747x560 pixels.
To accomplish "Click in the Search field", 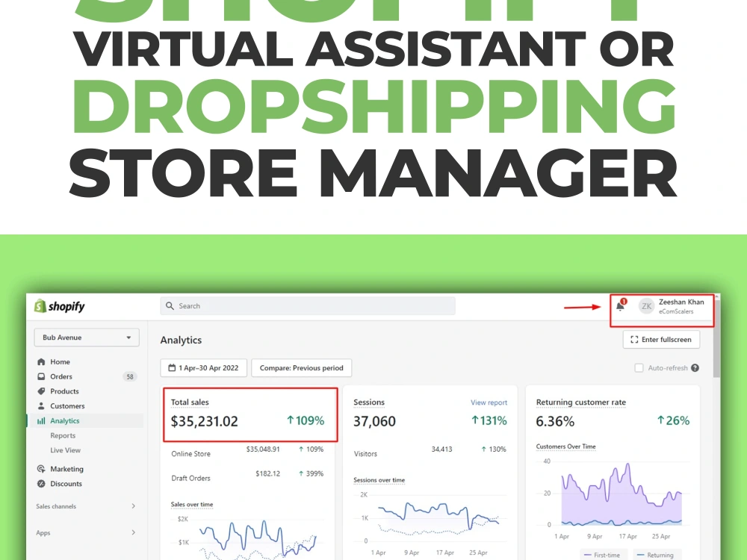I will (x=308, y=305).
